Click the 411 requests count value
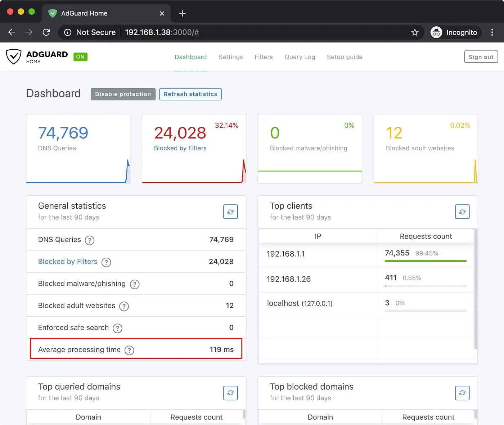504x425 pixels. pos(391,278)
